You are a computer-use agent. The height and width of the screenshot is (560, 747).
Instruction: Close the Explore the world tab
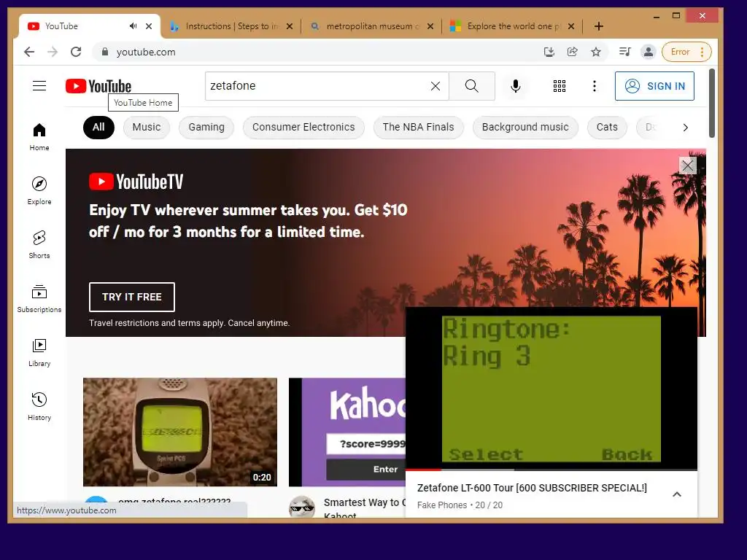point(571,26)
